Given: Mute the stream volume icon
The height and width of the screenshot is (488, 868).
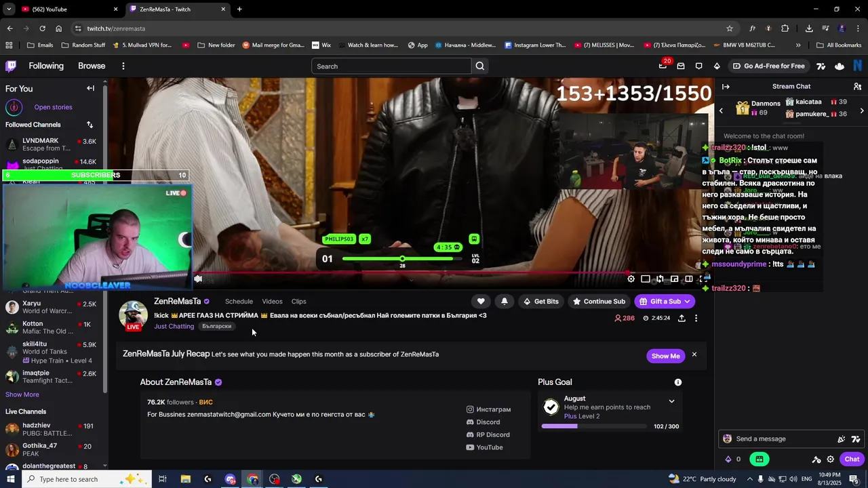Looking at the screenshot, I should click(198, 279).
